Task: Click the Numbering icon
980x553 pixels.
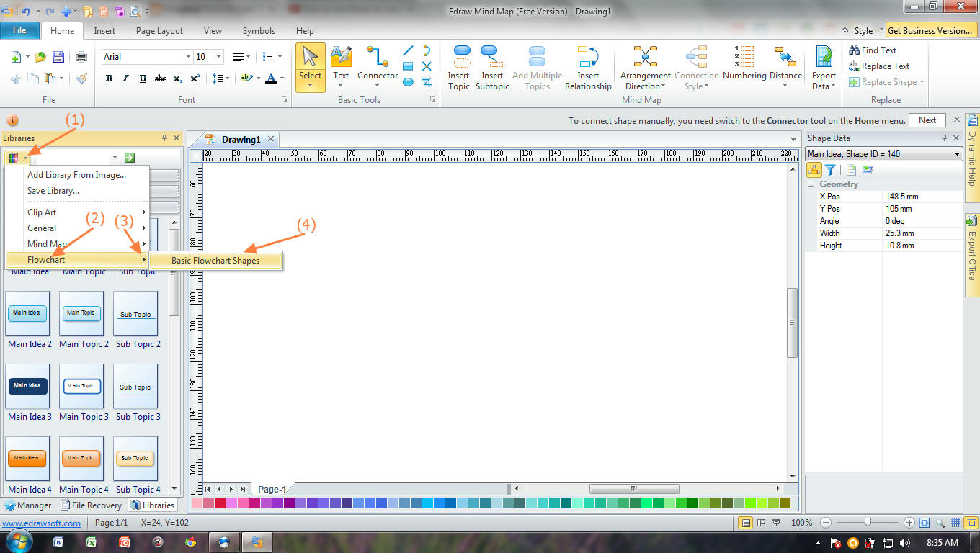Action: point(744,58)
